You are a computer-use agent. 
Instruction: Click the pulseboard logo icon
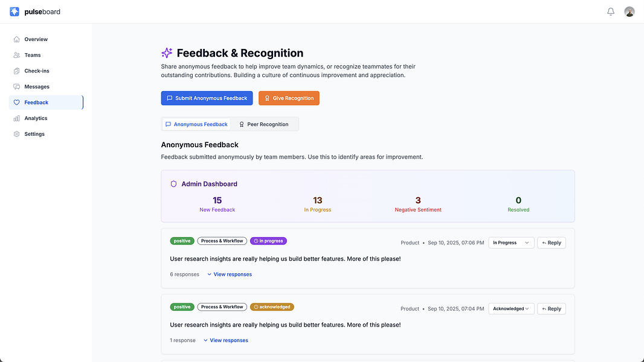tap(14, 11)
